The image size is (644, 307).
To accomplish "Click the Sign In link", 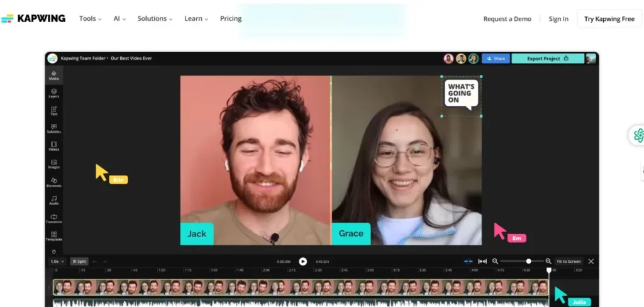I will click(x=558, y=19).
